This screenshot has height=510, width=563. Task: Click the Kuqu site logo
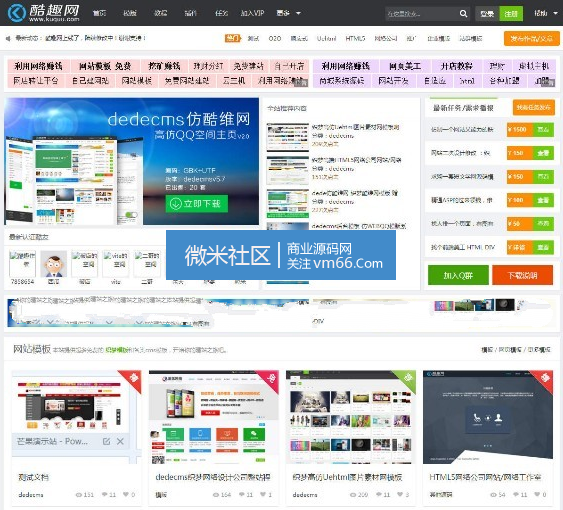[43, 13]
